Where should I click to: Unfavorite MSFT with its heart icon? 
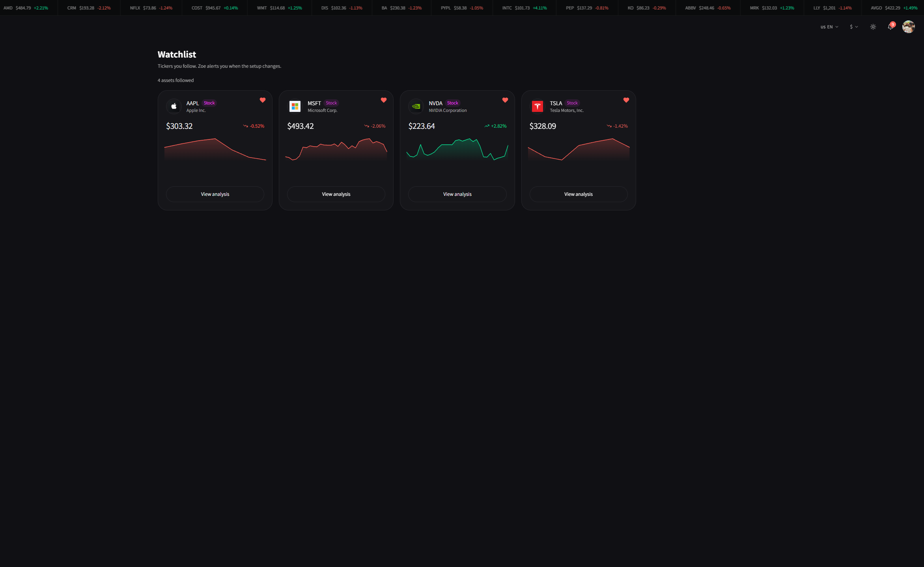[384, 100]
